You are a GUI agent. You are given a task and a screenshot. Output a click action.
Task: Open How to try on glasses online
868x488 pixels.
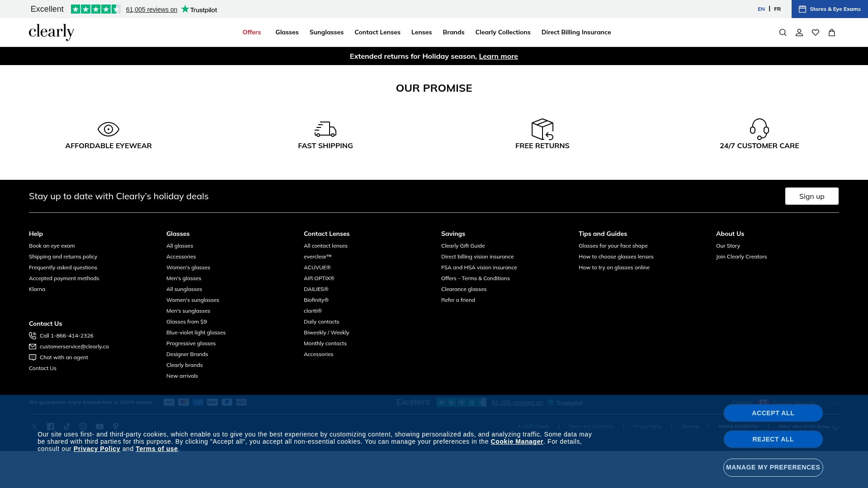[x=614, y=267]
